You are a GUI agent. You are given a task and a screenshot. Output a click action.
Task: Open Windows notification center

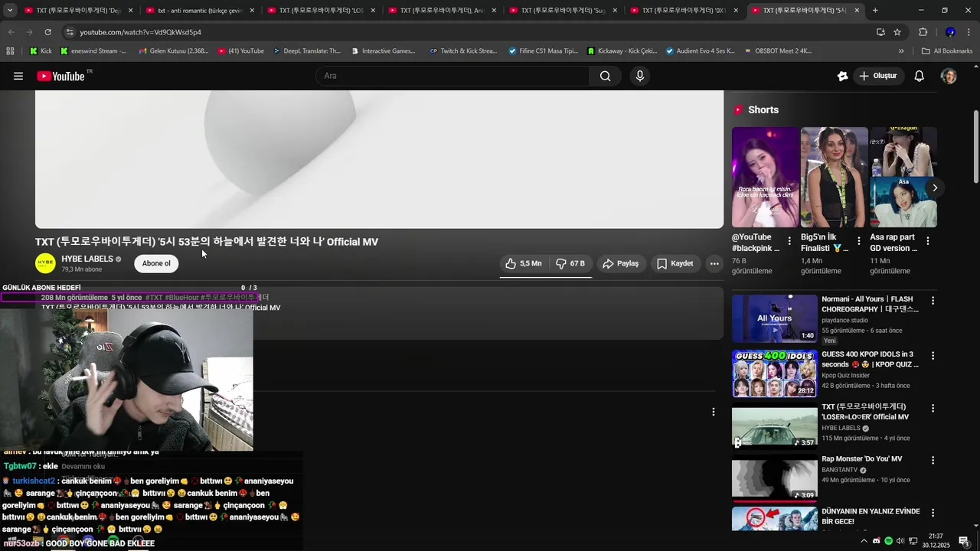pos(965,541)
